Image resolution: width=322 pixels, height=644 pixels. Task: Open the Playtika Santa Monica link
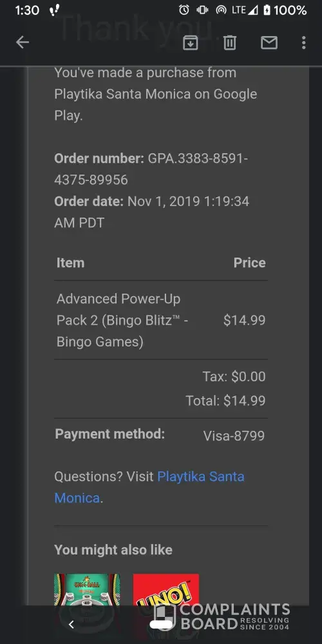pyautogui.click(x=149, y=487)
